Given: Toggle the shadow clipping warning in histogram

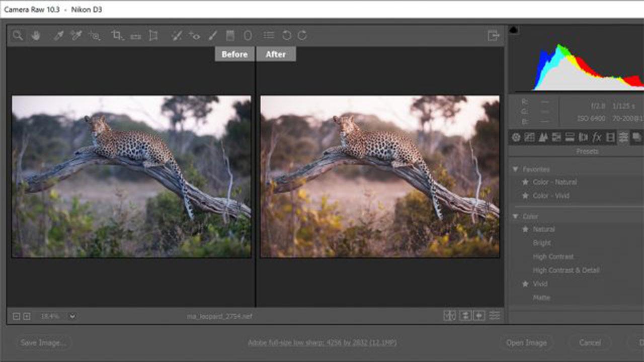Looking at the screenshot, I should tap(514, 30).
